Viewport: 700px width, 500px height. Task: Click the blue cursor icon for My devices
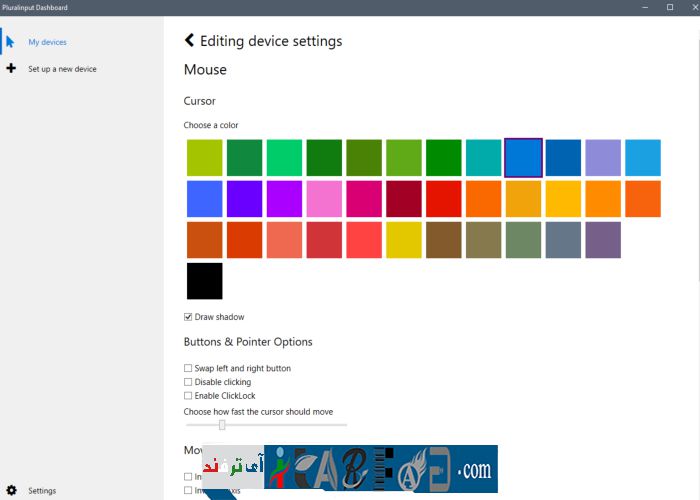click(x=11, y=42)
